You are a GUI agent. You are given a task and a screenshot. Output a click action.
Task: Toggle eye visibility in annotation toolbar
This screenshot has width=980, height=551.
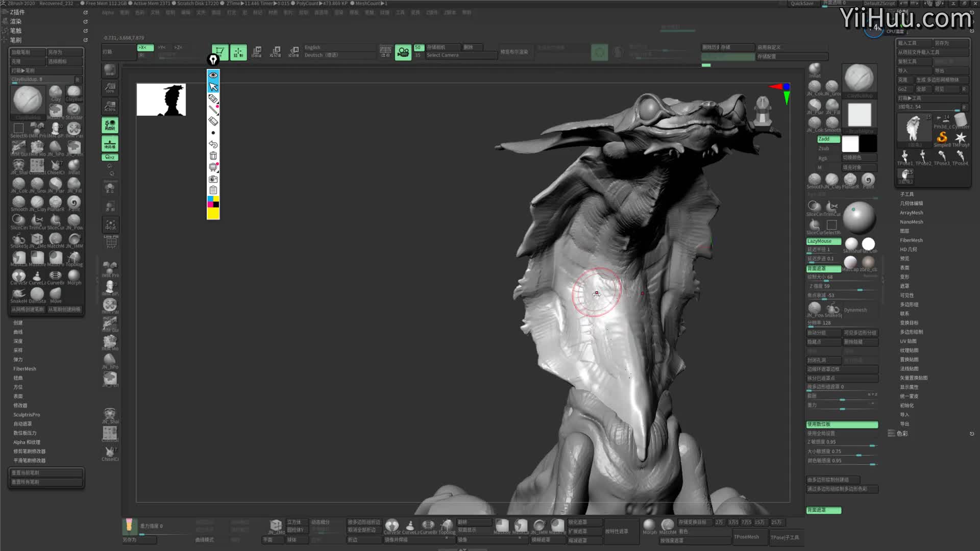pyautogui.click(x=213, y=75)
